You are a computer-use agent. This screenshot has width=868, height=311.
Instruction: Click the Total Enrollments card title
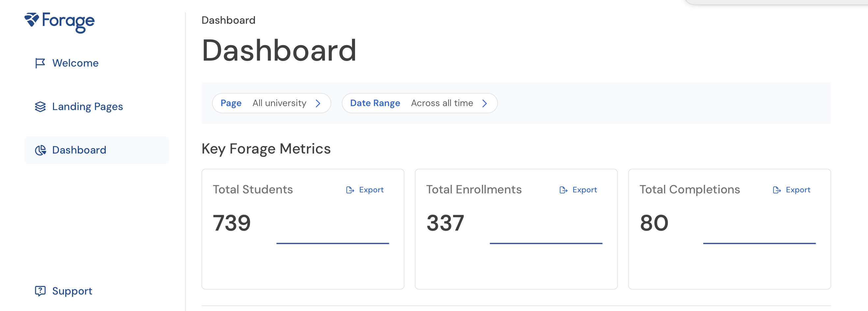pos(474,190)
